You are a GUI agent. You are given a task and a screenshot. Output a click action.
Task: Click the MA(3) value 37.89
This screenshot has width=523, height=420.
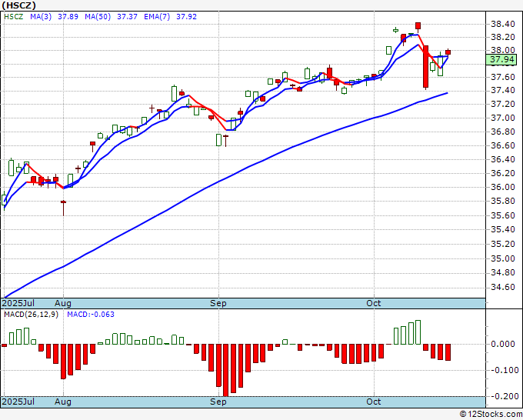coord(68,17)
